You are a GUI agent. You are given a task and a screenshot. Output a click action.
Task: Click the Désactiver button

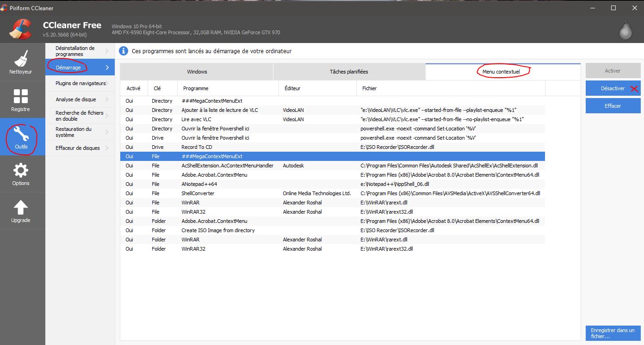613,88
